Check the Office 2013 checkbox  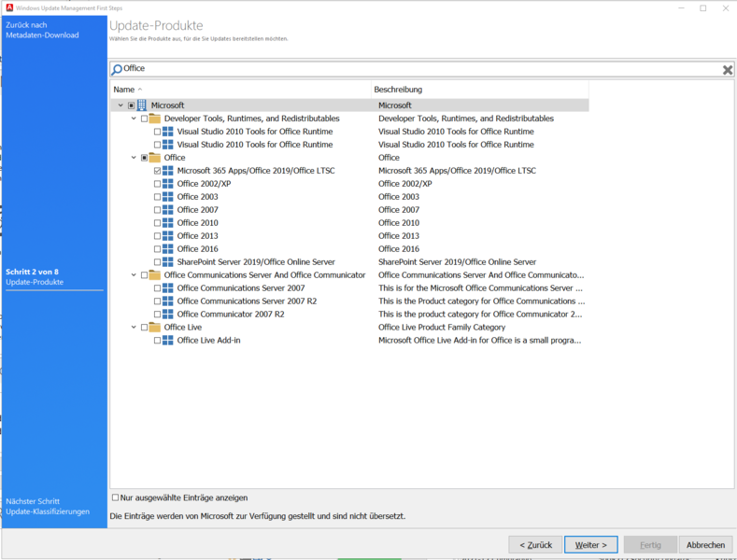point(157,236)
